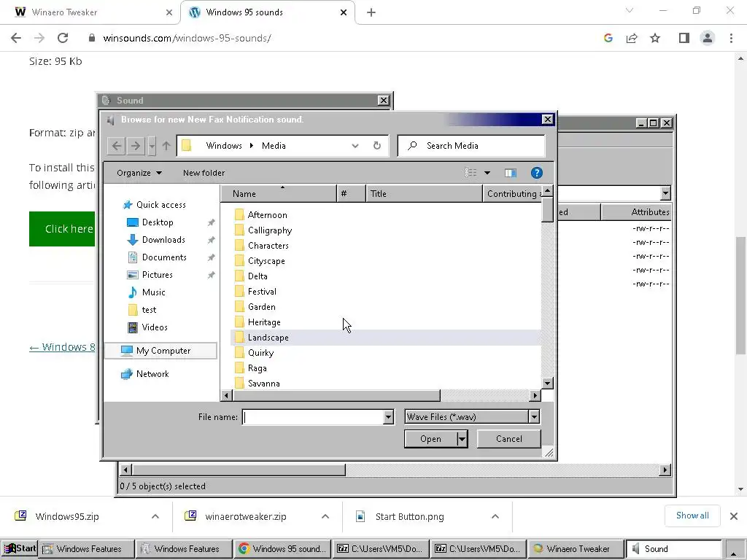Go forward in the file dialog

136,146
